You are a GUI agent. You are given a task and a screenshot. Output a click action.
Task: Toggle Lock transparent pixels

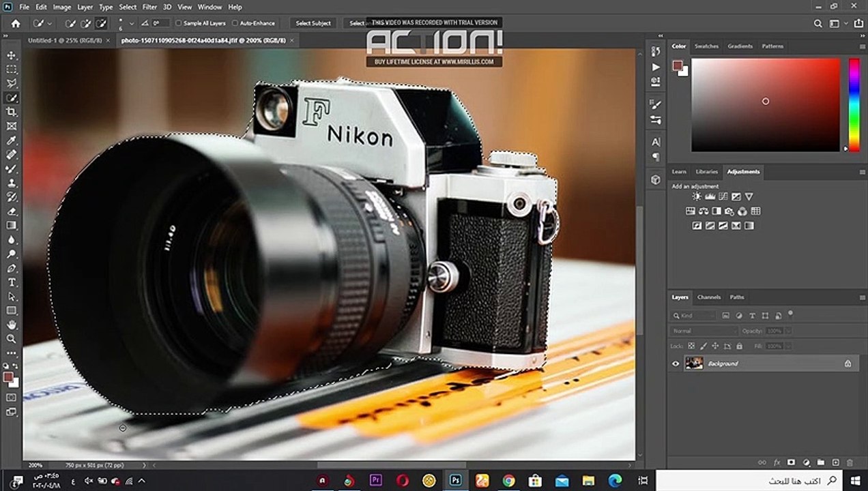691,346
